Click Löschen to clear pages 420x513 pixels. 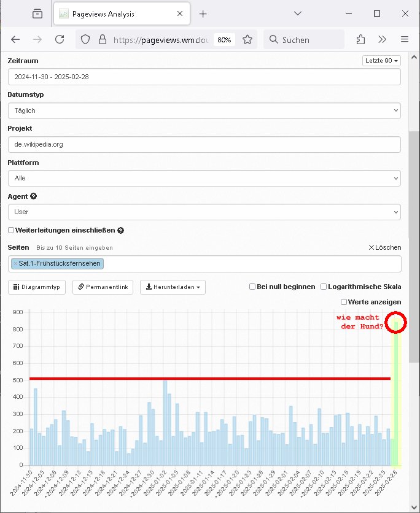click(x=384, y=247)
